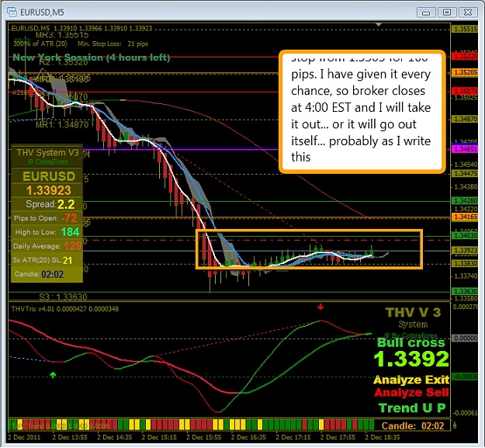Viewport: 485px width, 448px height.
Task: Click the Daily Average 129 value
Action: (x=73, y=246)
